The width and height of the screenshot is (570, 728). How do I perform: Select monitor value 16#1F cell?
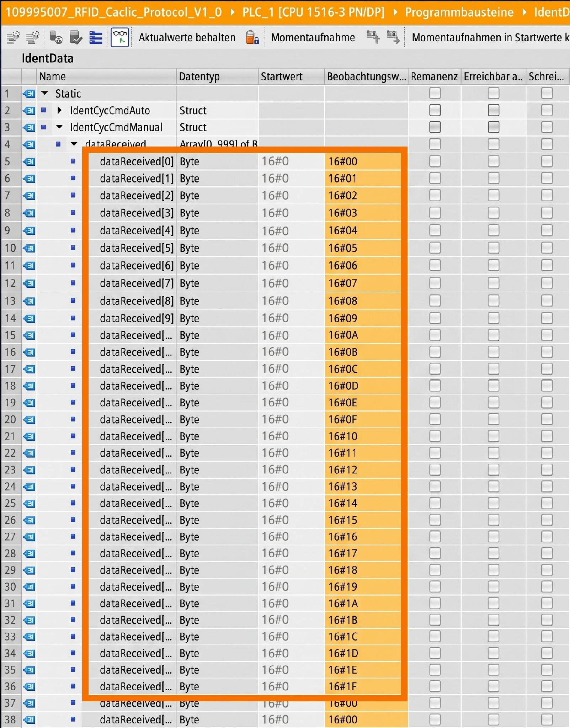[363, 686]
